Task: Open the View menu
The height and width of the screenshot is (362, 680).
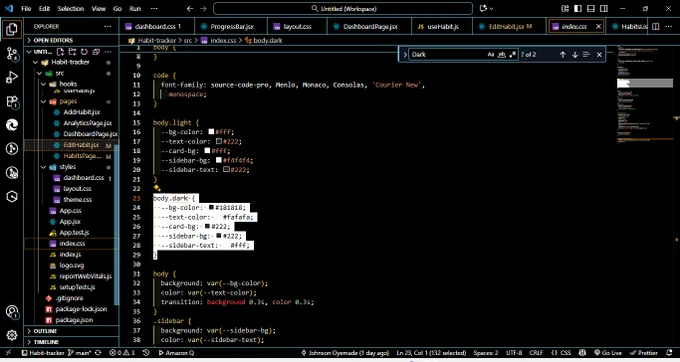Action: (98, 9)
